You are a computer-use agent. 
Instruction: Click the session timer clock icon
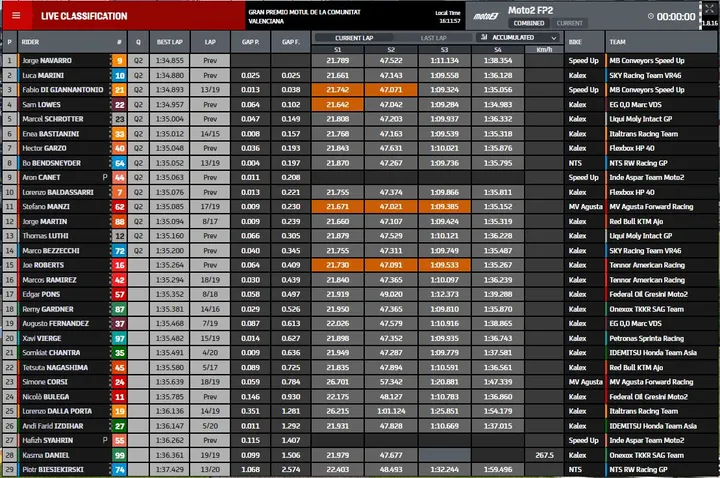click(651, 16)
